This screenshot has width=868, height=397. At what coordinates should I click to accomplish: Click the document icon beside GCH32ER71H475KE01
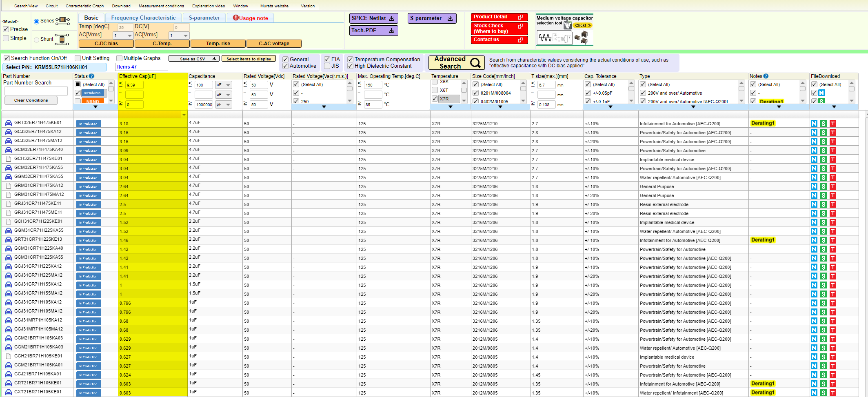tap(8, 159)
